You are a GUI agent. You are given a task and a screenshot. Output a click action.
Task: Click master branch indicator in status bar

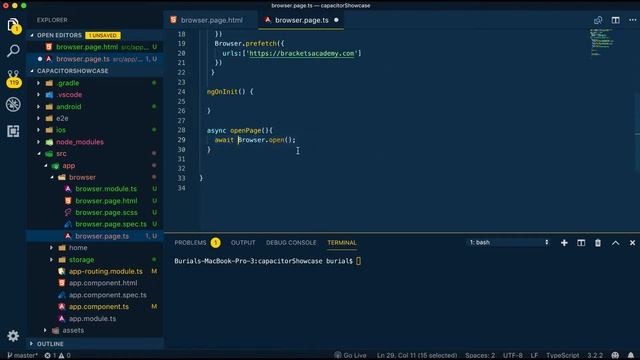[x=22, y=356]
